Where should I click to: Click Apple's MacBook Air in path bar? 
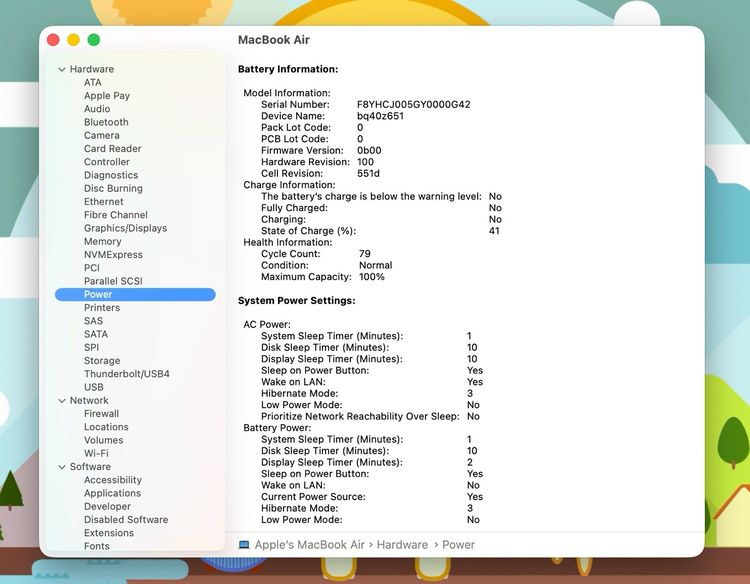click(x=309, y=545)
